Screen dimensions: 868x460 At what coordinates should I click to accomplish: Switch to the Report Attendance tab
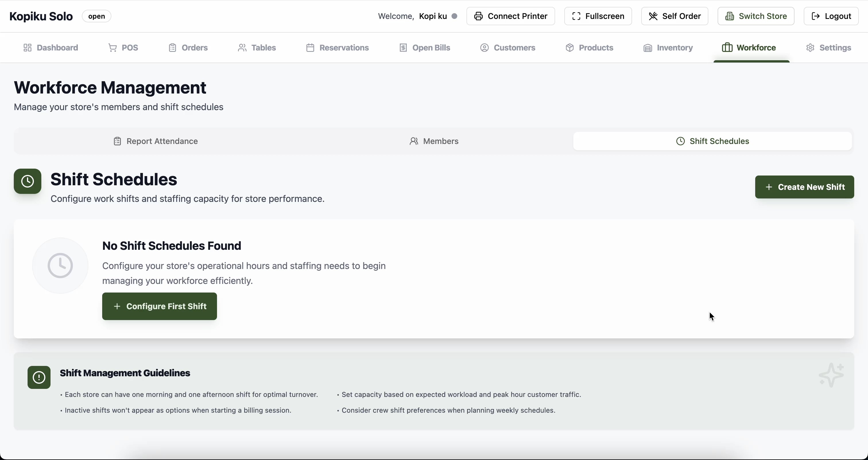[x=155, y=141]
